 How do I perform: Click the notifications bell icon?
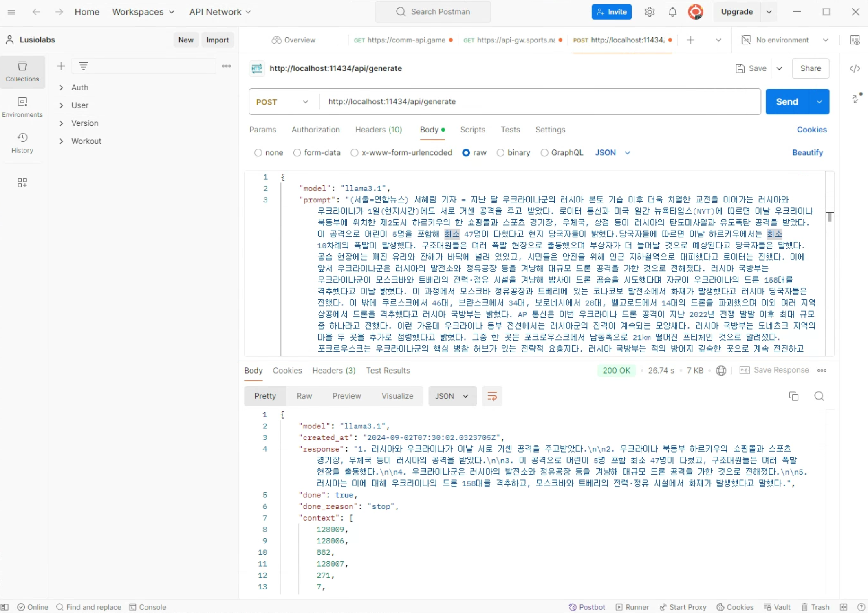coord(672,12)
